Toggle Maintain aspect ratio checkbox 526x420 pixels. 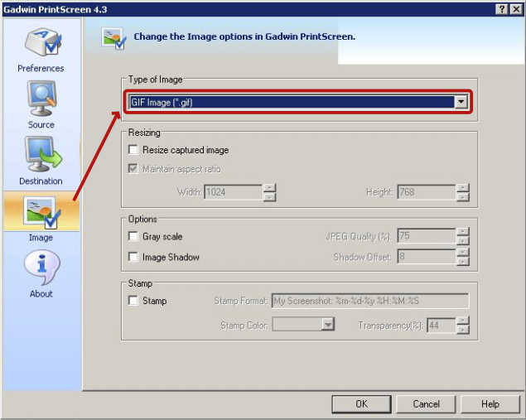pos(133,168)
